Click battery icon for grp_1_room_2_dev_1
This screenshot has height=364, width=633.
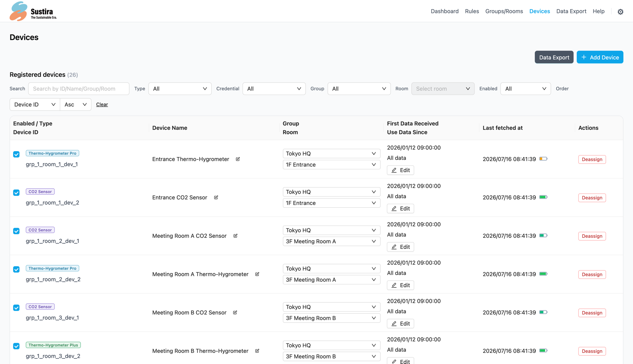(543, 235)
